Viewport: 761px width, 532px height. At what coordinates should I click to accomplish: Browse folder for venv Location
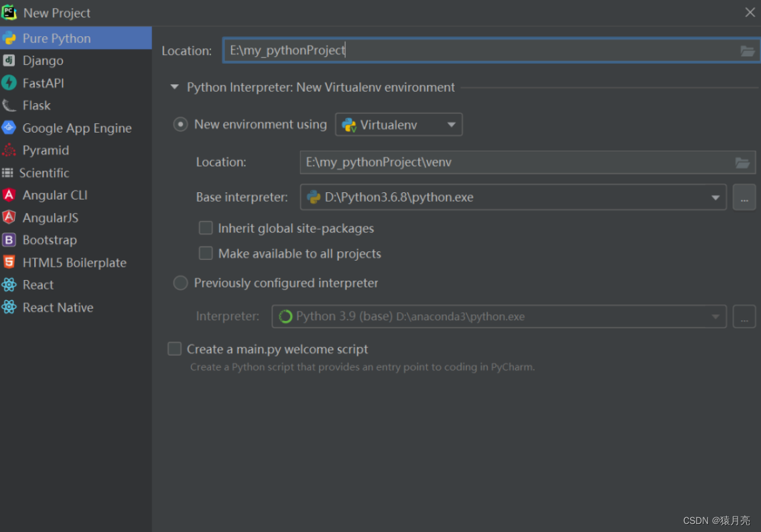[x=742, y=163]
